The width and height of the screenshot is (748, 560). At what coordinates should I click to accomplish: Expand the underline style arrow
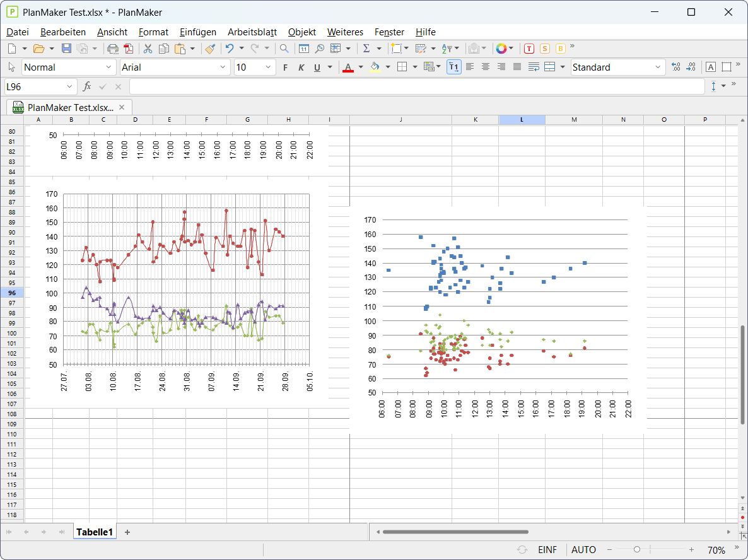(x=330, y=67)
